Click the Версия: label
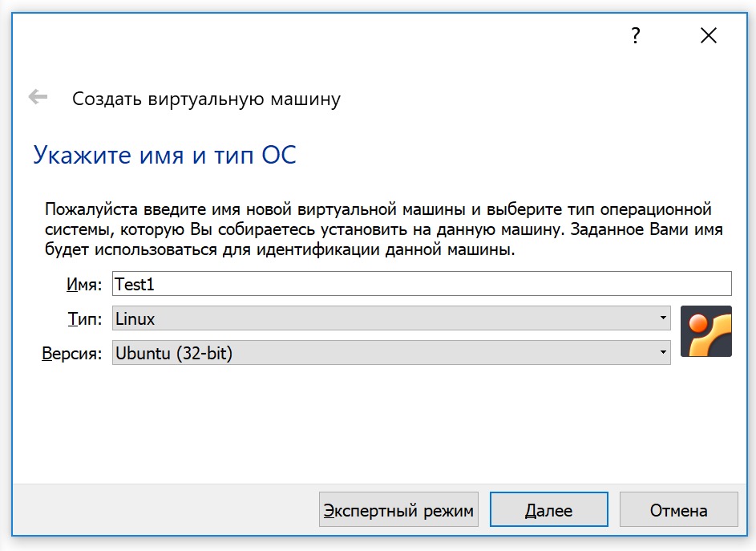This screenshot has width=756, height=551. pyautogui.click(x=72, y=353)
